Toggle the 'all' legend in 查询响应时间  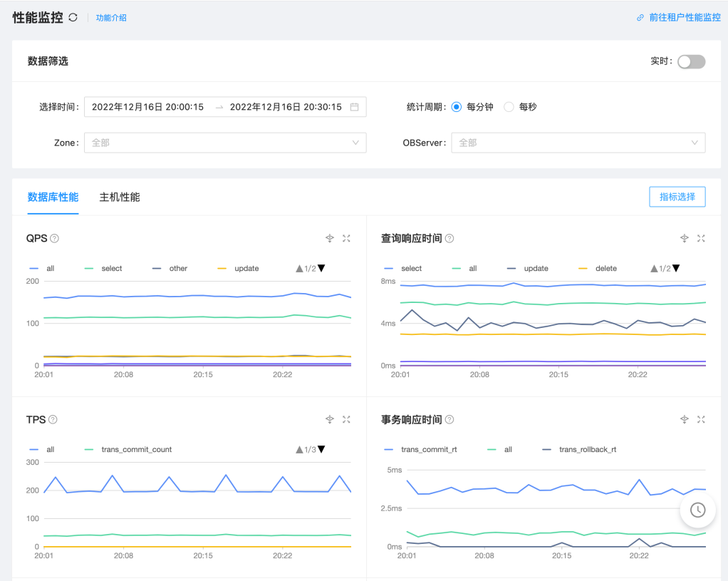click(464, 269)
